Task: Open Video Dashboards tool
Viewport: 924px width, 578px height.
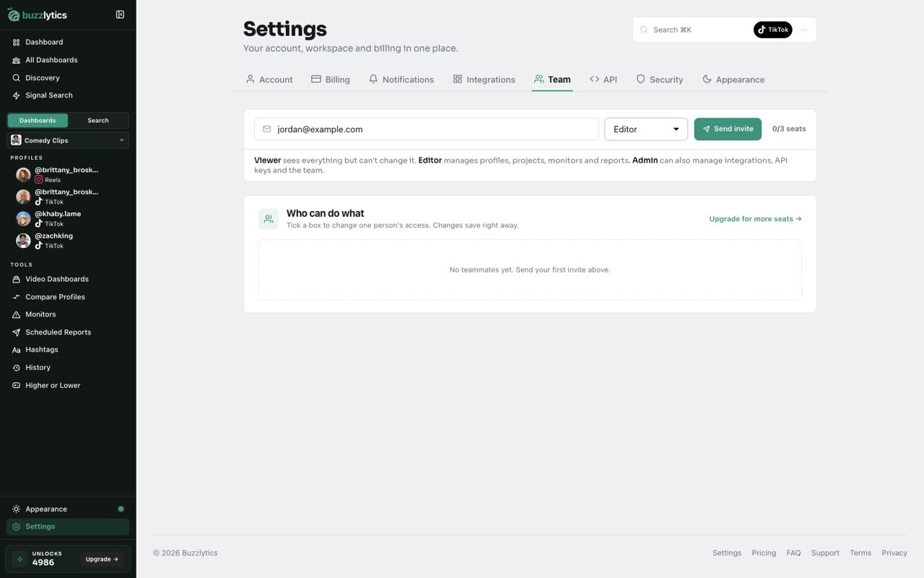Action: point(68,279)
